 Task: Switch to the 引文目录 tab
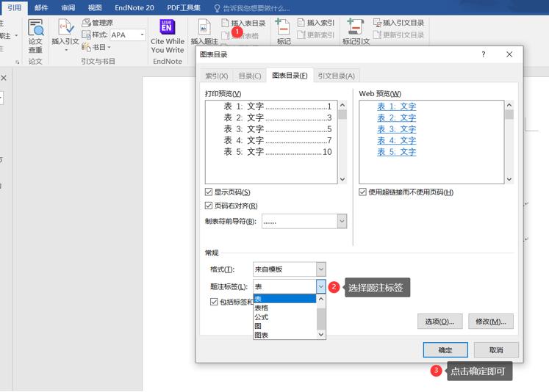pyautogui.click(x=336, y=76)
